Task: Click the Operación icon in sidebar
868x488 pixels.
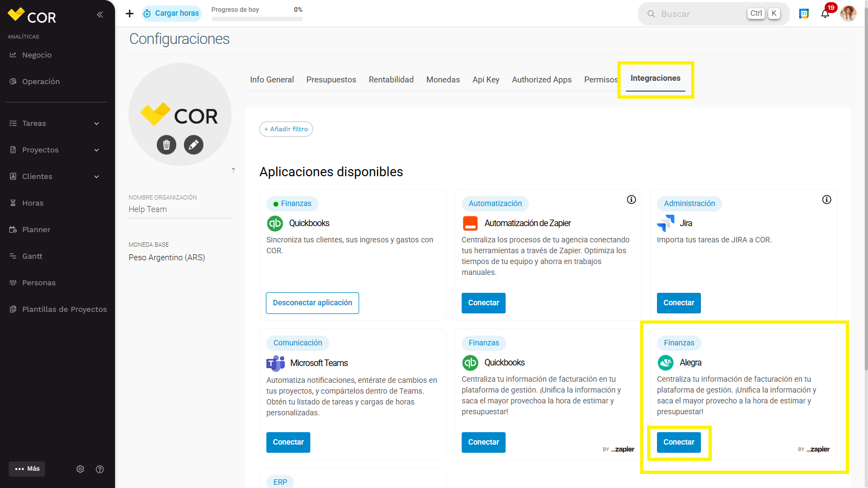Action: (13, 81)
